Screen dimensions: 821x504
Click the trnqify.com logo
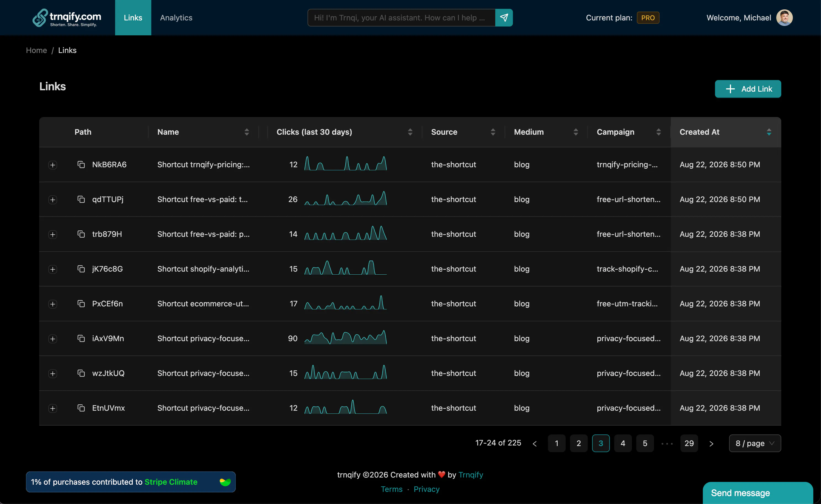pyautogui.click(x=67, y=18)
